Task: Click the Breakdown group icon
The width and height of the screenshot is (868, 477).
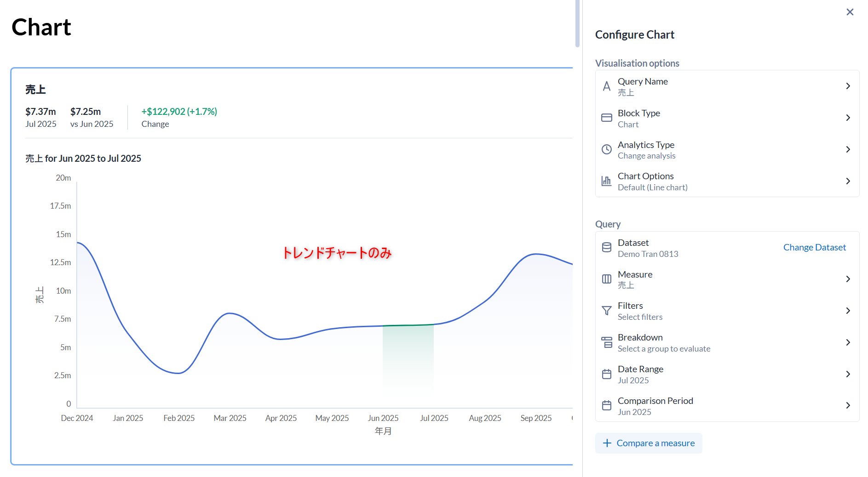Action: (x=607, y=343)
